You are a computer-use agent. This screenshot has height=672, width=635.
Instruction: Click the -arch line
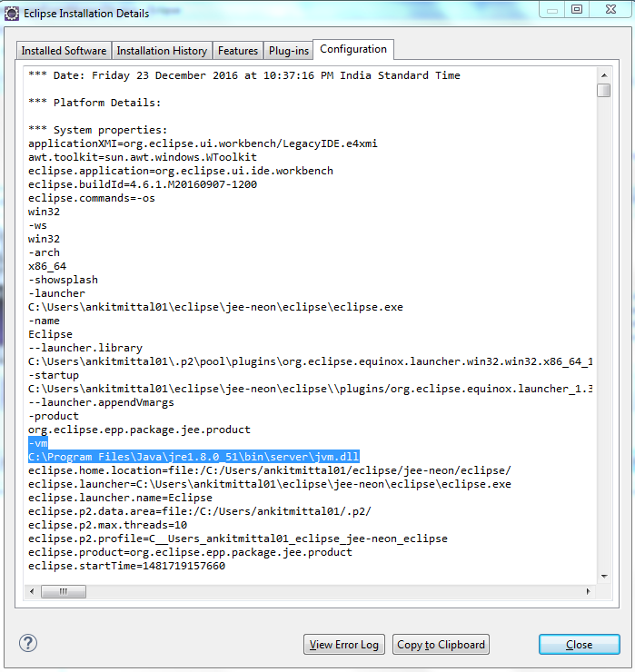click(x=45, y=252)
